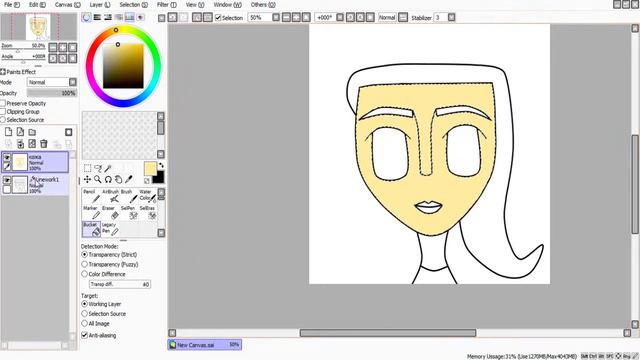Set target to All Image
The width and height of the screenshot is (640, 360).
84,323
